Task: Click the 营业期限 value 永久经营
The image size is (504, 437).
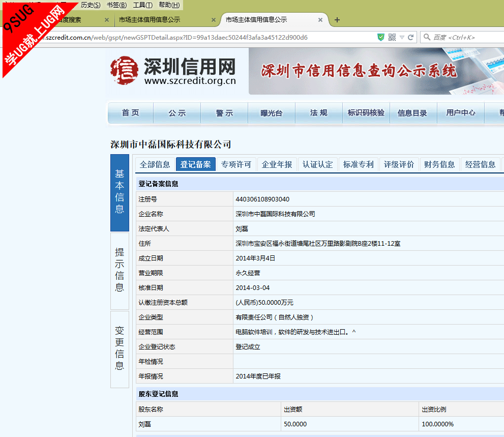Action: (248, 273)
